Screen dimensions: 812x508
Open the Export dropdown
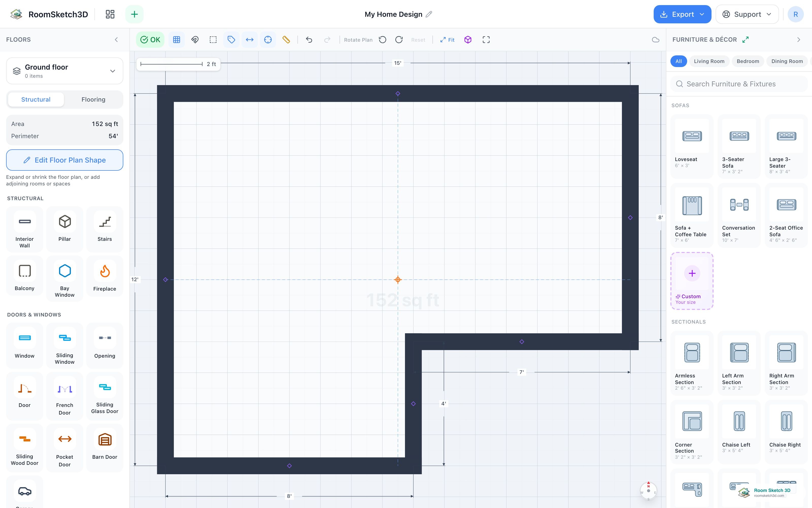point(682,14)
